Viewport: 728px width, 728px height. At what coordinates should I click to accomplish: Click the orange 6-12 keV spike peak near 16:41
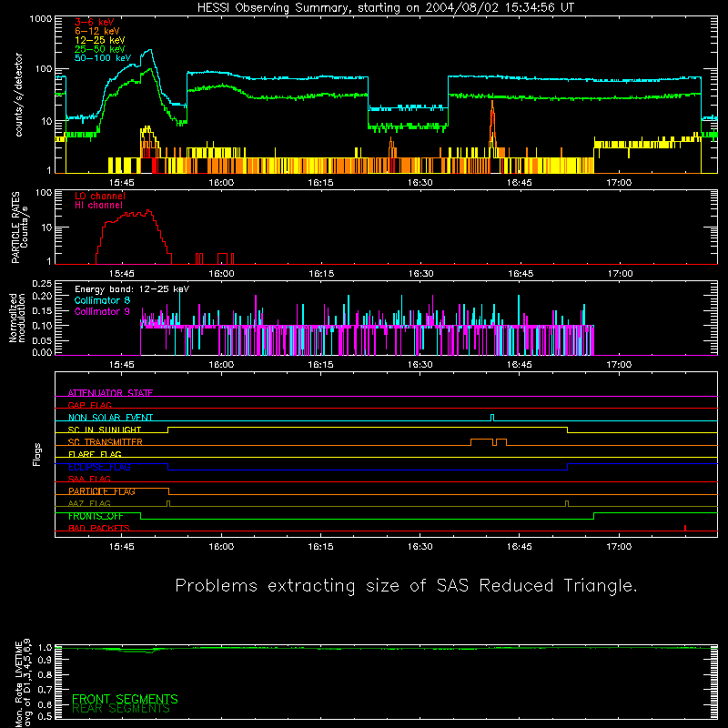point(492,102)
